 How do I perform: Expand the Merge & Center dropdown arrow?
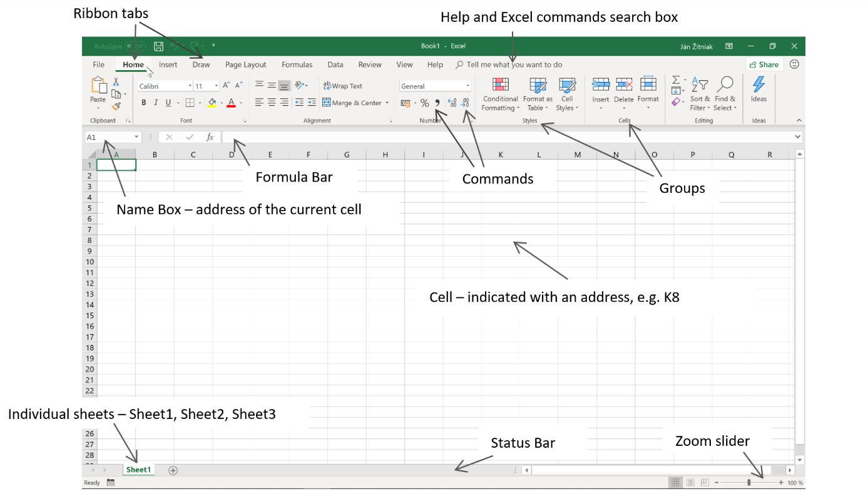pos(387,103)
